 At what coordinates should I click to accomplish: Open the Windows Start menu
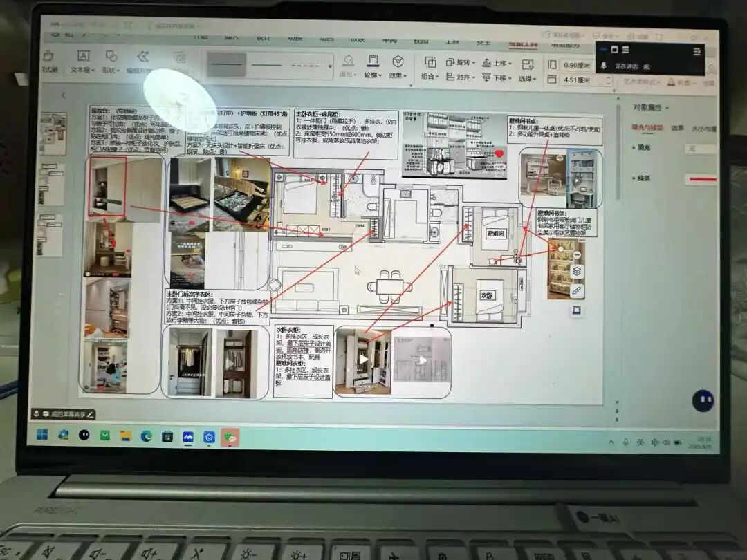click(42, 434)
